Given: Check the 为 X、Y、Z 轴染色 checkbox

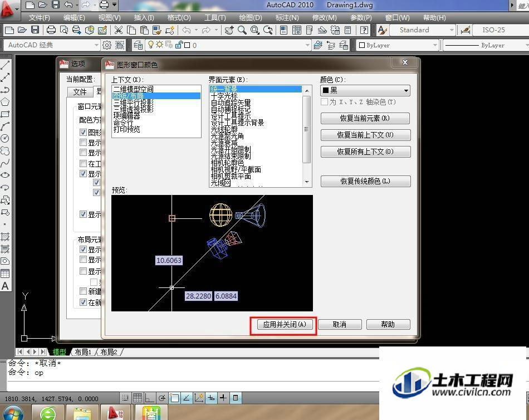Looking at the screenshot, I should (325, 102).
